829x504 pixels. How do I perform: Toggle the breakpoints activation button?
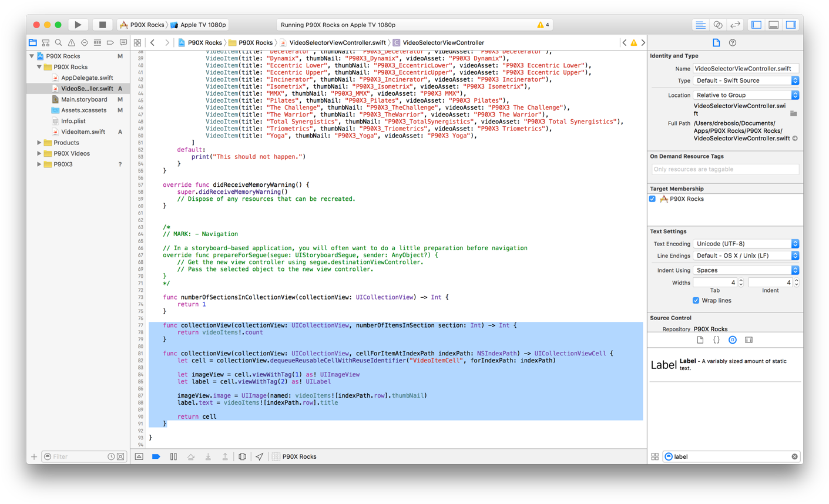[x=156, y=456]
